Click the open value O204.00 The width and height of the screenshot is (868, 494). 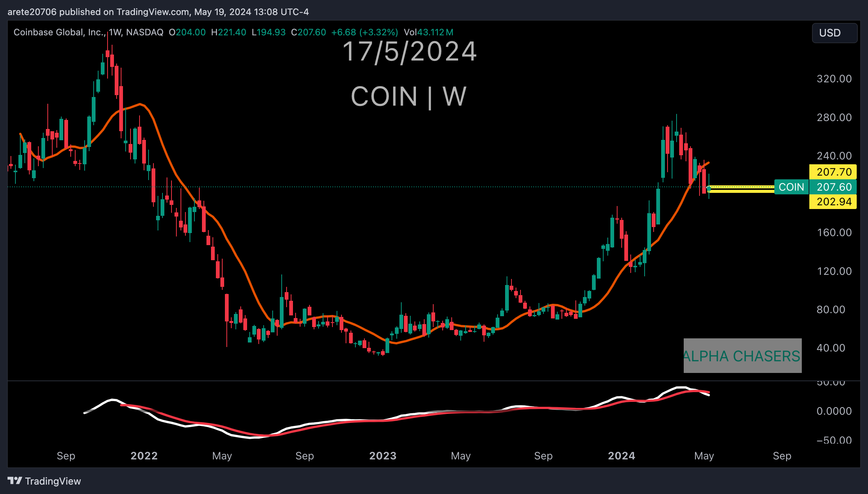point(187,32)
